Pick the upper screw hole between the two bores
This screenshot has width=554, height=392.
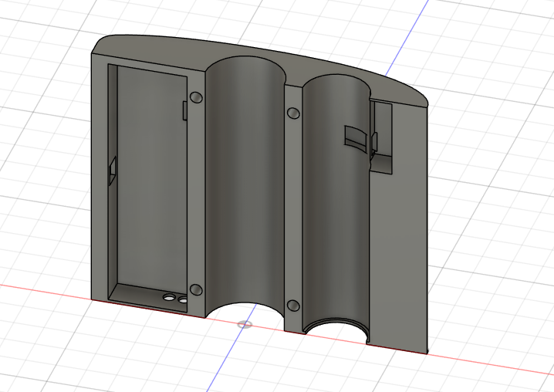(294, 113)
